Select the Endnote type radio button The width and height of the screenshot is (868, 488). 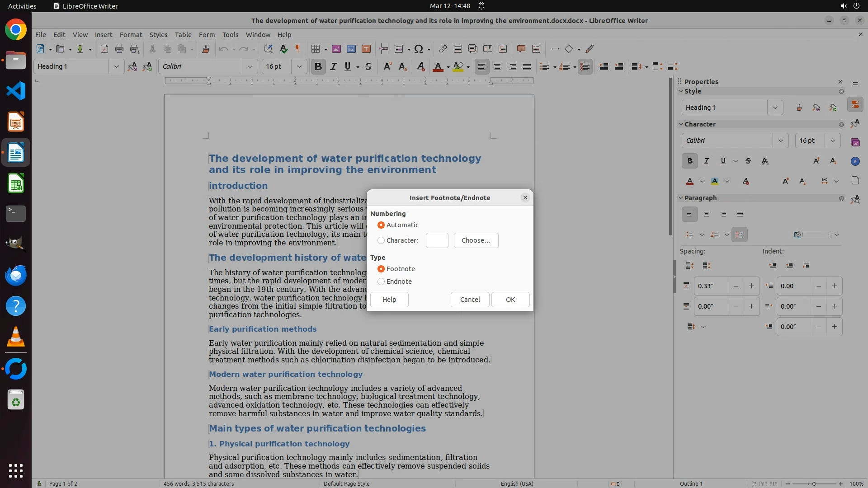(381, 282)
